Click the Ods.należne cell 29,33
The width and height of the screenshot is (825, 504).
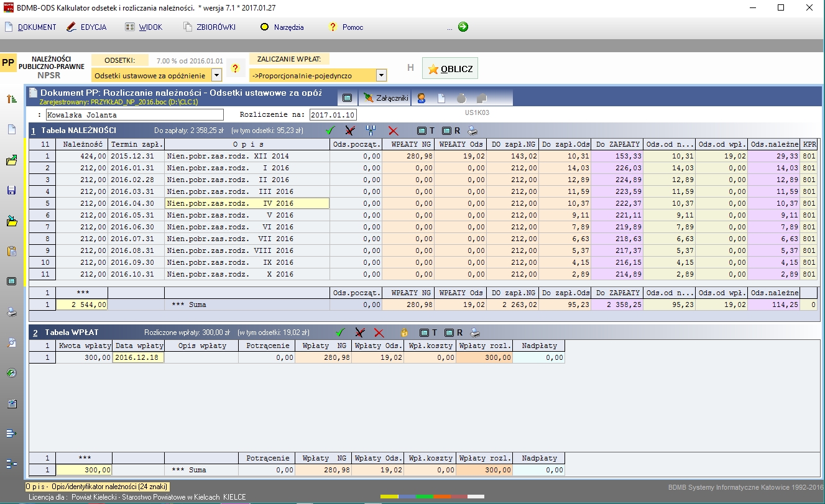[774, 156]
